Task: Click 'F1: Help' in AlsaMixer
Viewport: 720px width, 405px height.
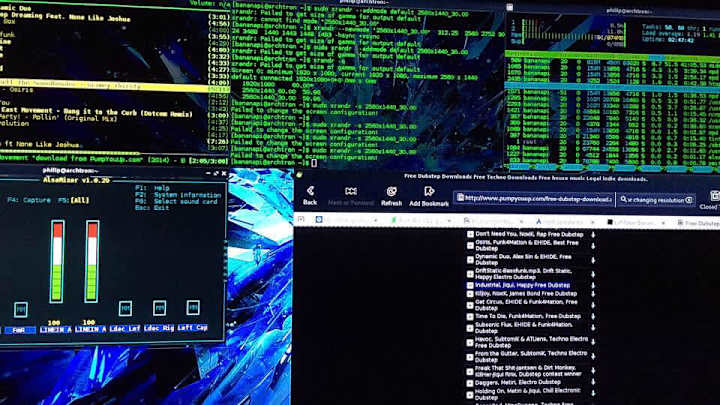Action: tap(152, 188)
